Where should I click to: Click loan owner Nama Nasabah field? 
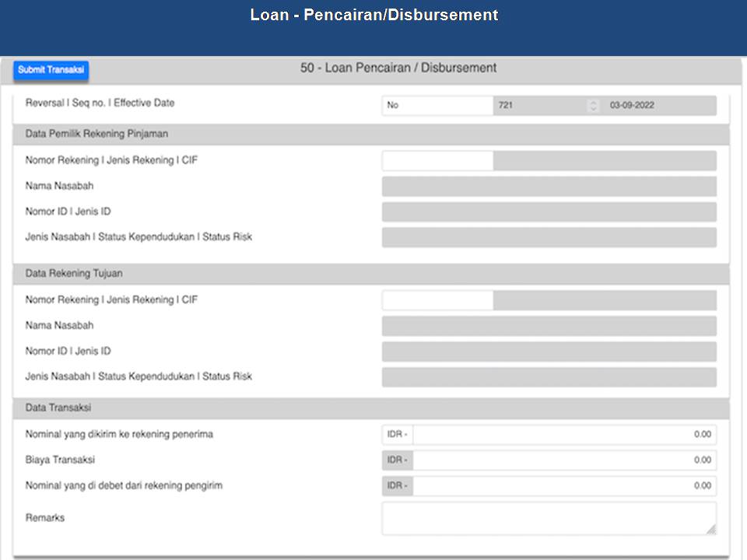(549, 187)
